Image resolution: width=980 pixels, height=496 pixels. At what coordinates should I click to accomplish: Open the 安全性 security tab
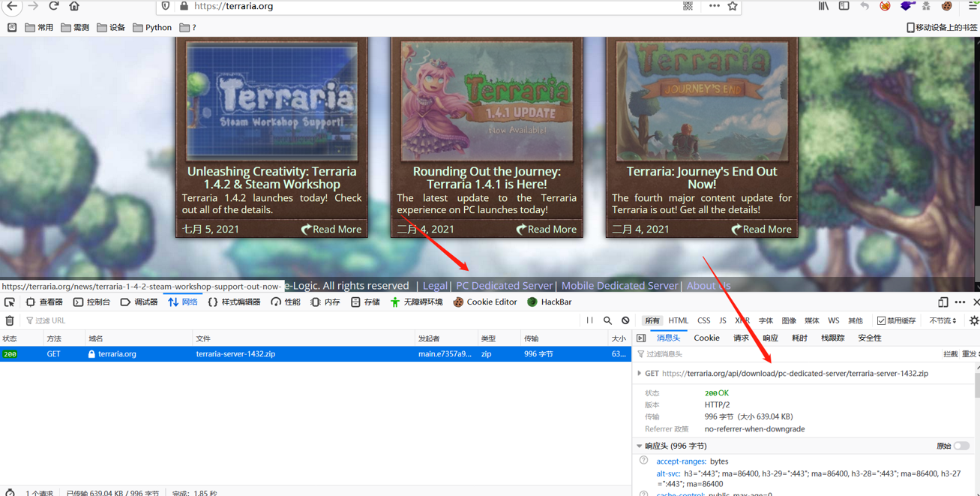(x=870, y=338)
